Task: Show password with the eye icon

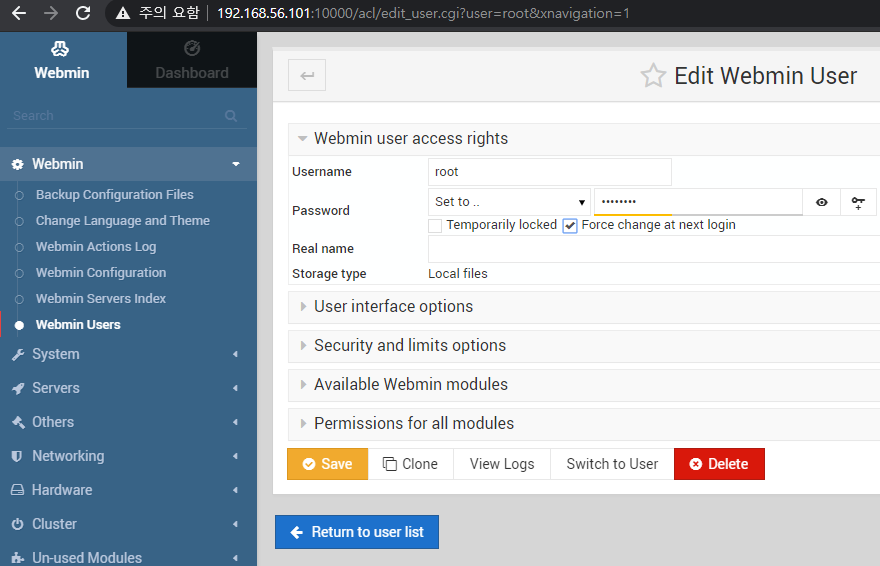Action: 822,202
